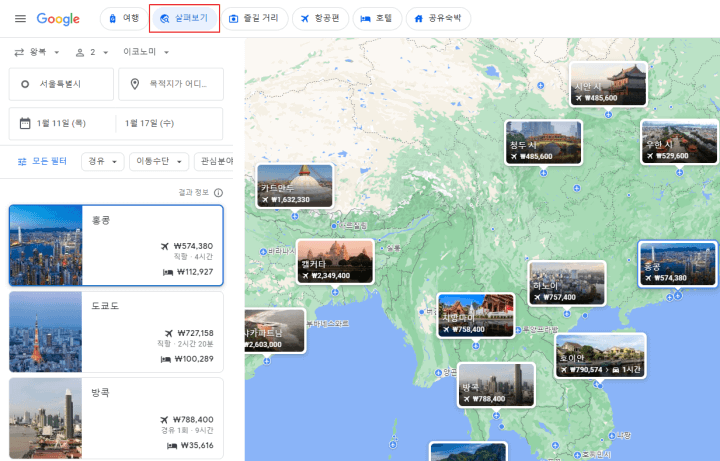This screenshot has width=720, height=461.
Task: Open the 비사카파트남 map card
Action: 275,331
